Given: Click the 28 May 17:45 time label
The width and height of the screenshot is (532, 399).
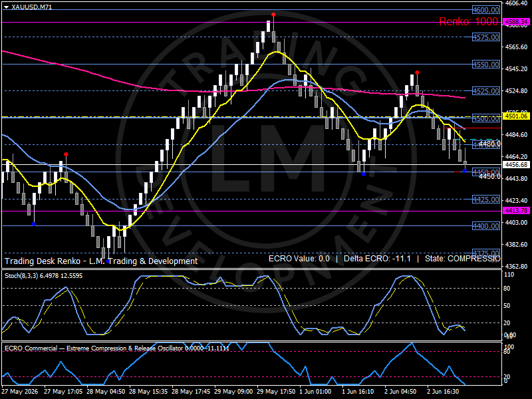Looking at the screenshot, I should point(191,392).
